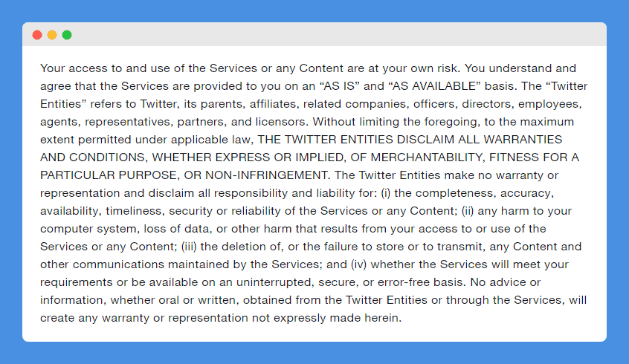Click the phrase "error-free basis"
This screenshot has height=364, width=629.
pyautogui.click(x=420, y=282)
